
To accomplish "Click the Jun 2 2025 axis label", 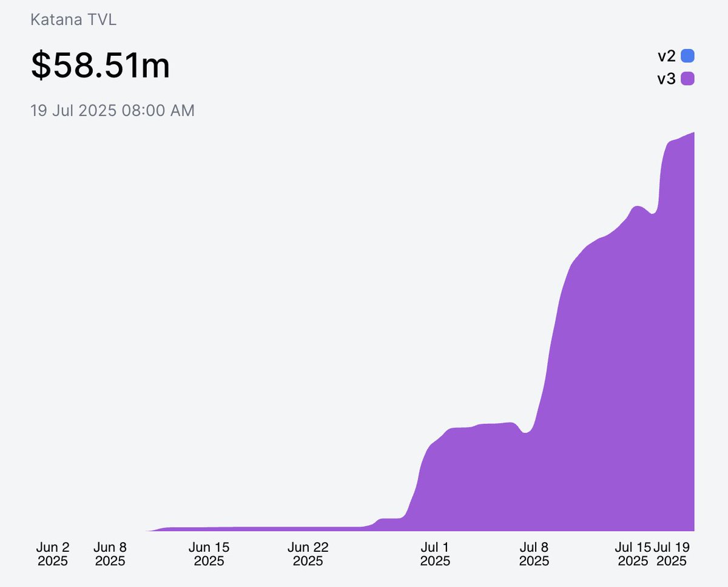I will (53, 554).
